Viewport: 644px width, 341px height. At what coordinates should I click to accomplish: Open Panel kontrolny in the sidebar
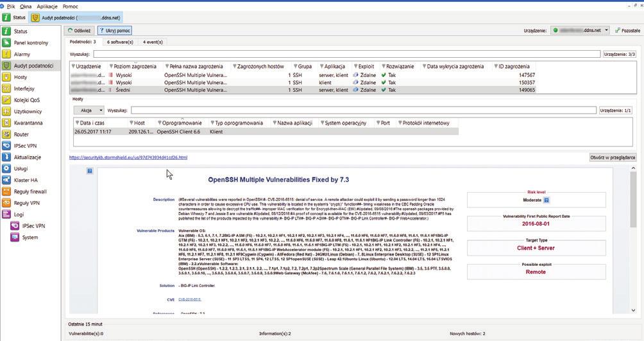(x=31, y=43)
